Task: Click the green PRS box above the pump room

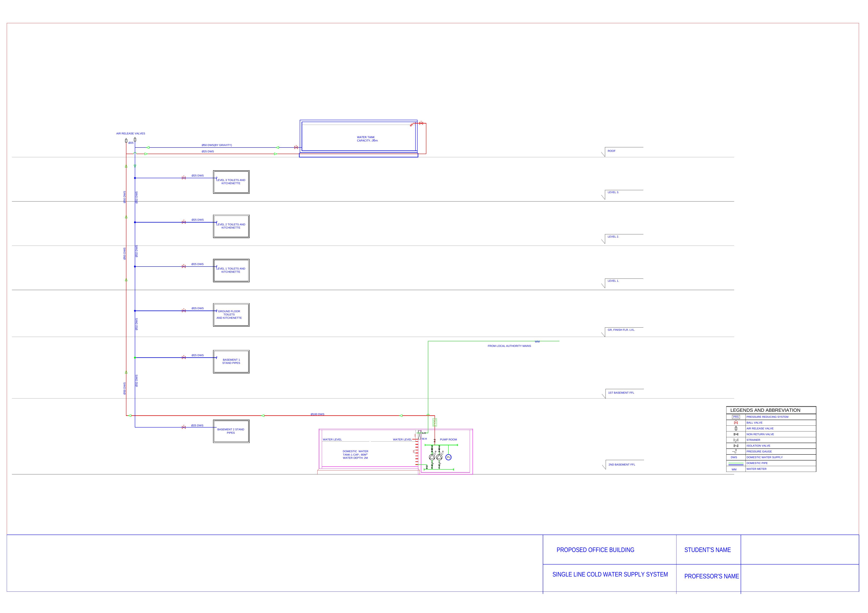Action: click(x=435, y=422)
